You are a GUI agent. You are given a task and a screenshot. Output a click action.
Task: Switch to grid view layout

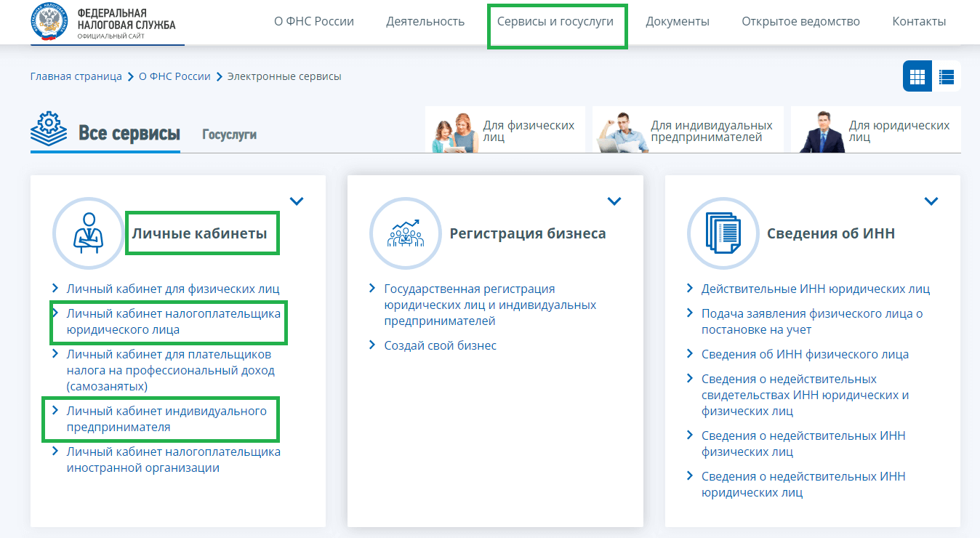(x=917, y=76)
